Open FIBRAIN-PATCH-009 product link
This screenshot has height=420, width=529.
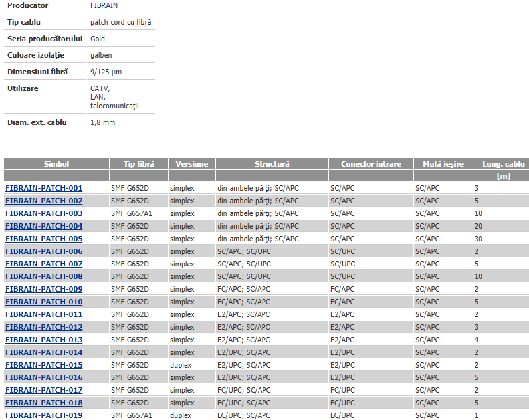(44, 289)
